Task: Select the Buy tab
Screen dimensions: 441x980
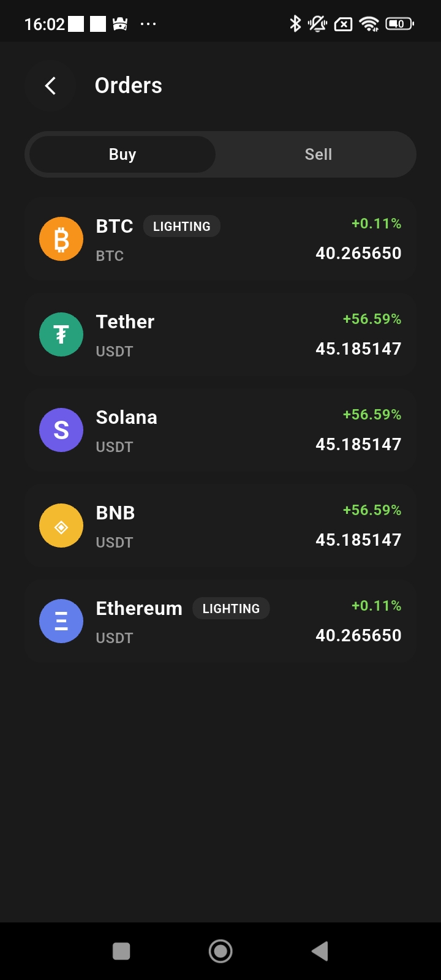Action: click(123, 154)
